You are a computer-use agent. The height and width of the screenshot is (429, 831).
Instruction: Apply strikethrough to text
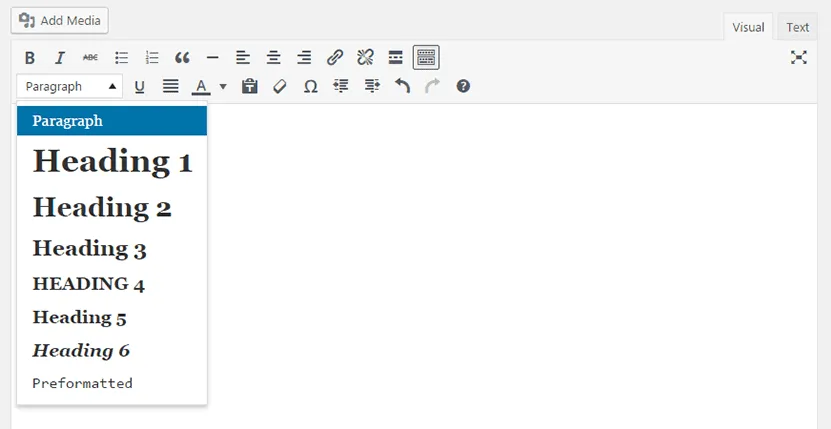pos(90,58)
